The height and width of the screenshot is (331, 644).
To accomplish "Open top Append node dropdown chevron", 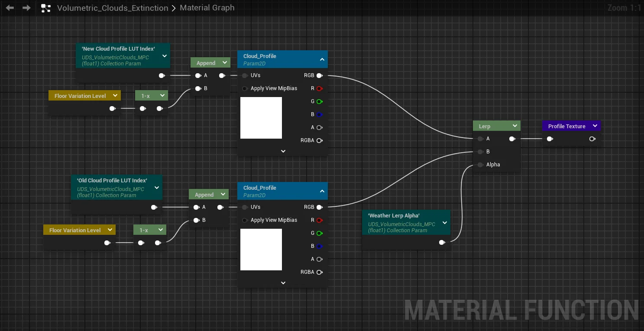I will coord(224,63).
